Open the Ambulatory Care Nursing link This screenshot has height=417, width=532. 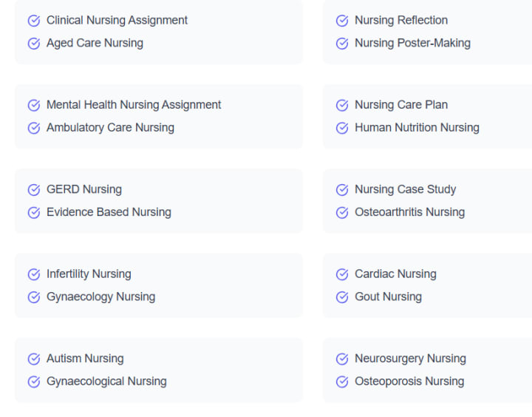point(110,128)
